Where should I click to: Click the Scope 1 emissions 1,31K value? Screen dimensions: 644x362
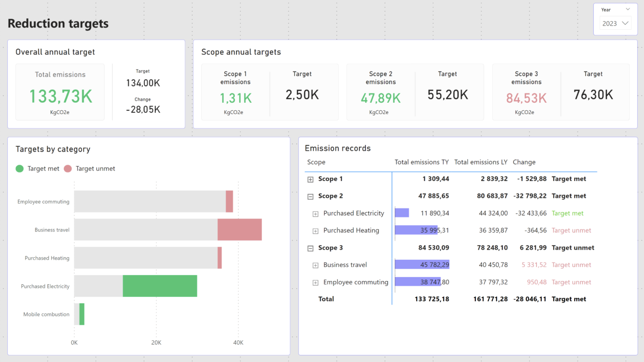pos(236,98)
